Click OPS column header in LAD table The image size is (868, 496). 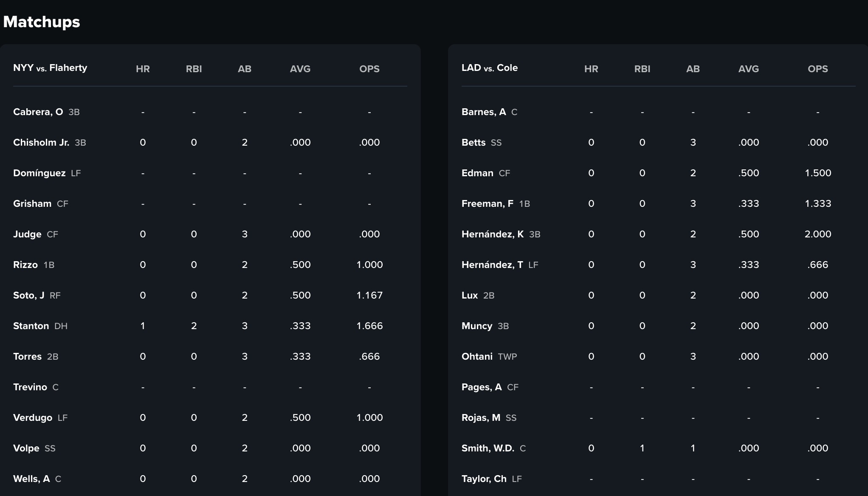(x=818, y=69)
